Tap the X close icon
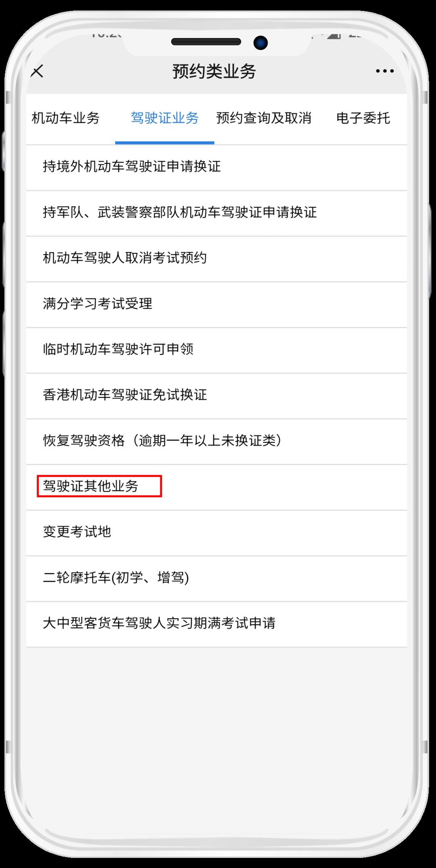The image size is (436, 868). tap(37, 72)
